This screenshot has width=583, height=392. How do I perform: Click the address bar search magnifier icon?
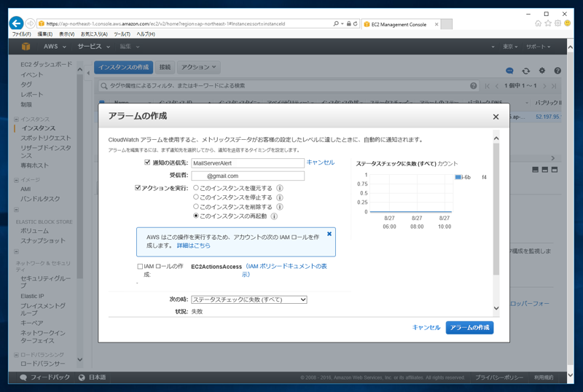click(336, 23)
